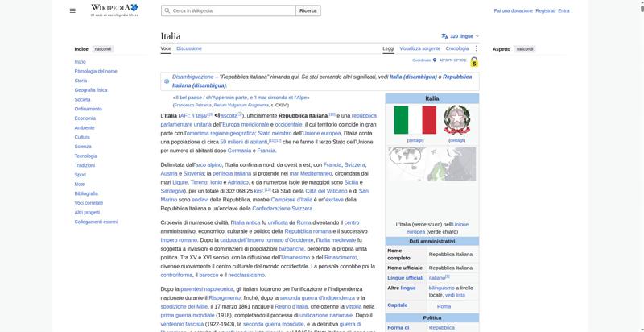Click the language translation icon beside 320 lingue
This screenshot has width=644, height=332.
445,36
